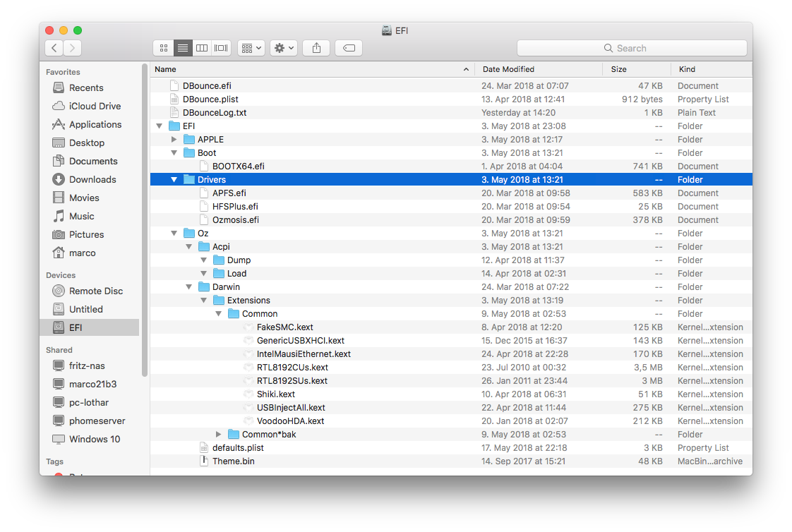Image resolution: width=792 pixels, height=532 pixels.
Task: Click the Search field
Action: (632, 48)
